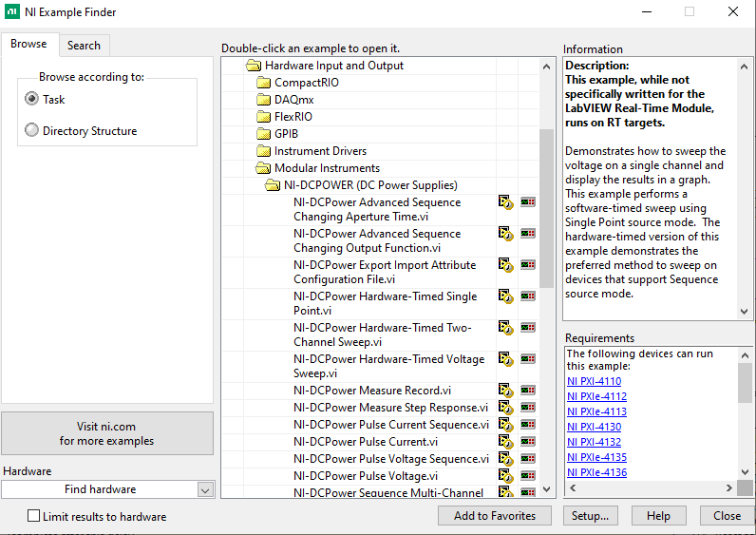Click the GPIB folder icon

pyautogui.click(x=263, y=134)
